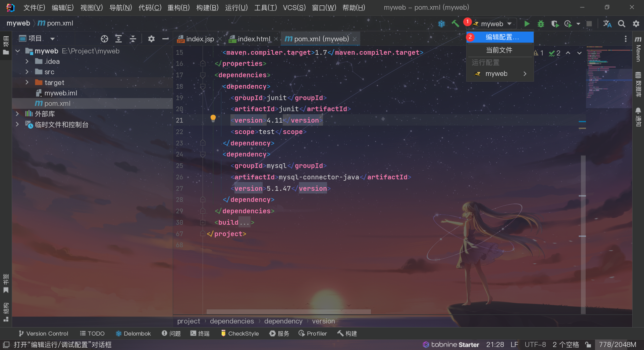Open the VCS(S) menu
Screen dimensions: 644x350
coord(294,7)
